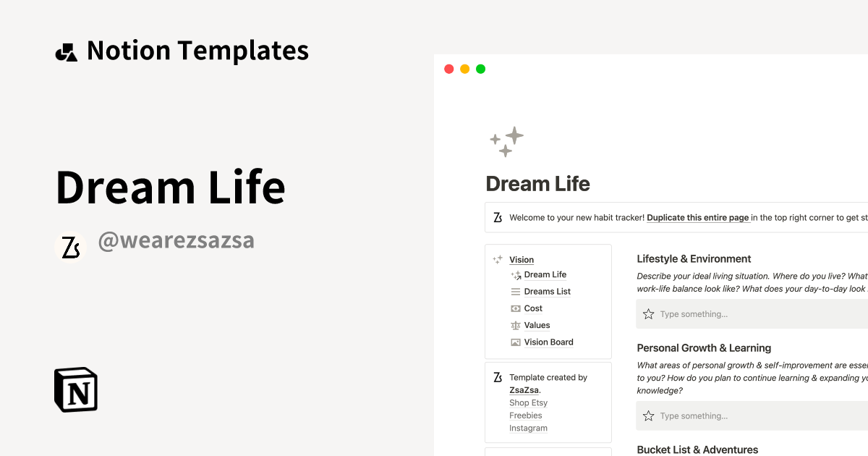Open the Shop Etsy link
868x456 pixels.
click(528, 402)
